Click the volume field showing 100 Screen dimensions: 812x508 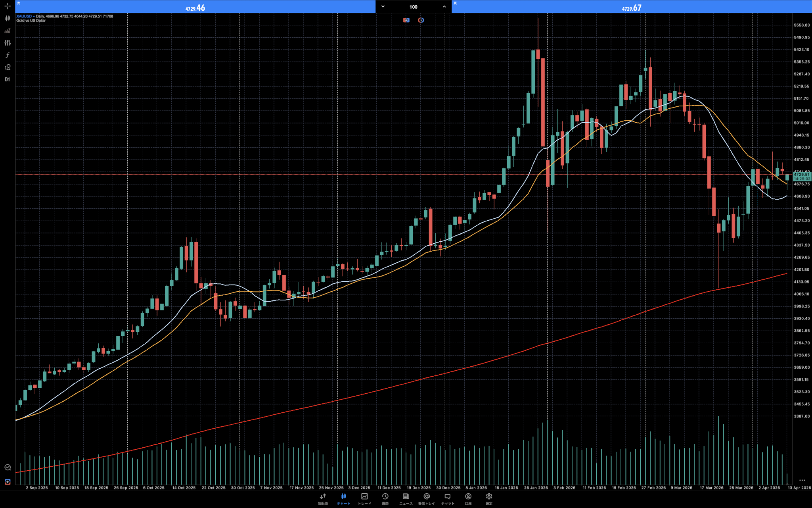coord(413,7)
